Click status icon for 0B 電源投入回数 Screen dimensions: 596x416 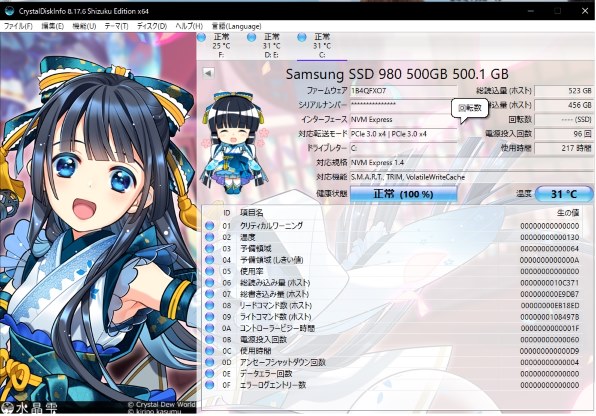point(209,339)
